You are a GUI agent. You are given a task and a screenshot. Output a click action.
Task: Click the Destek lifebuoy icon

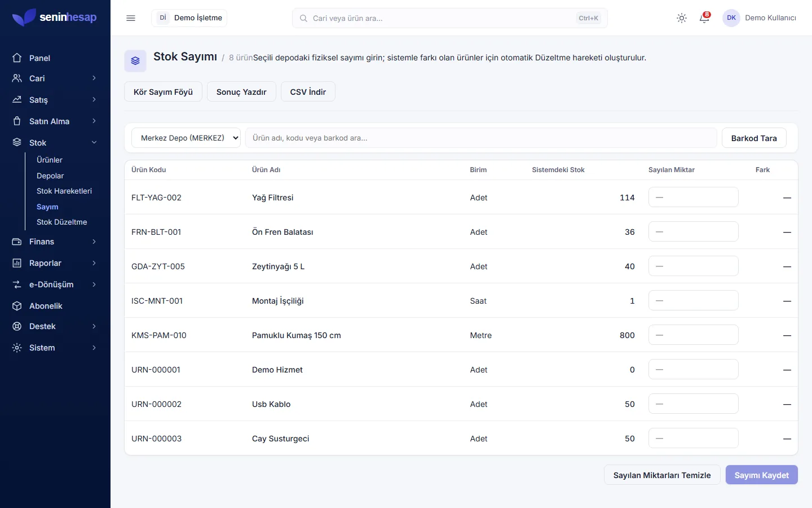[17, 326]
